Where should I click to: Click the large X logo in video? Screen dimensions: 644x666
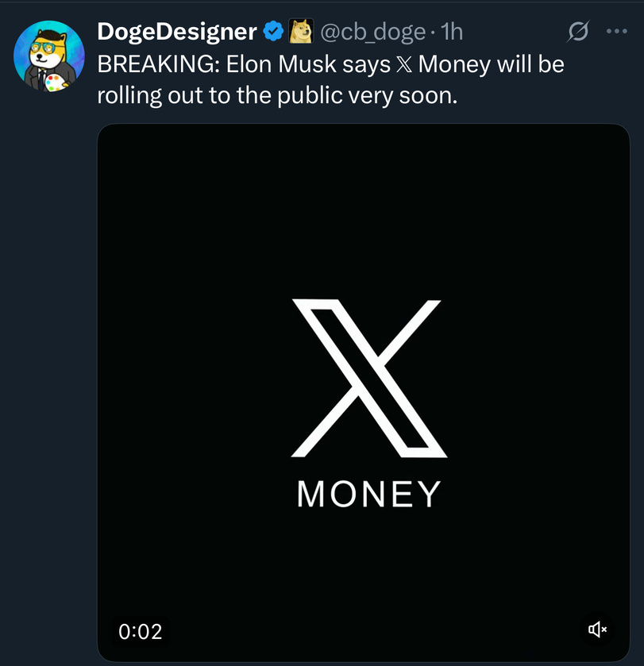click(x=369, y=378)
